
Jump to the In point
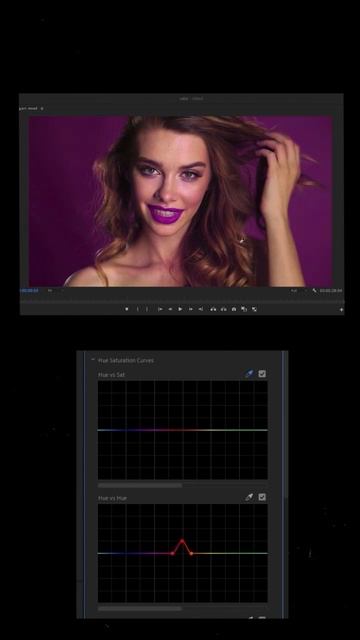160,309
